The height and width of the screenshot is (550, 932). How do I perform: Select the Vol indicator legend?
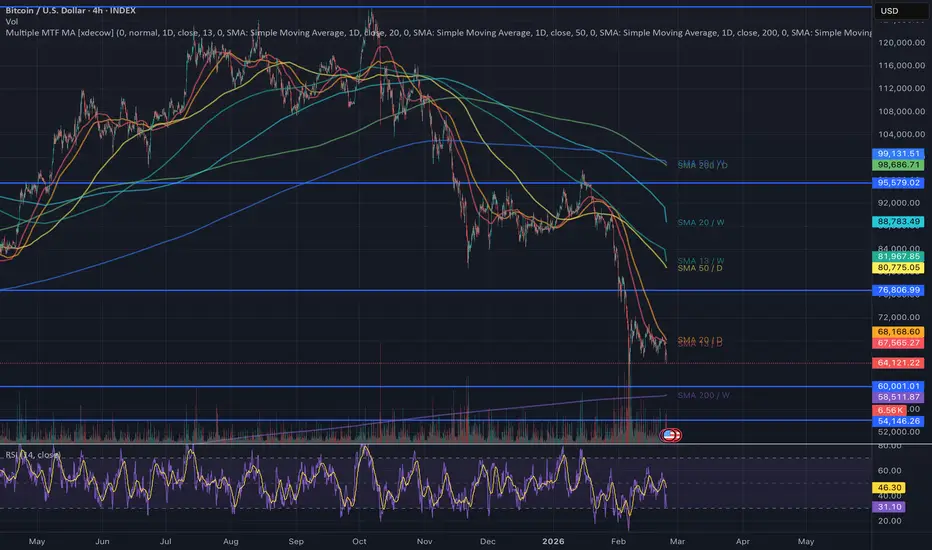[12, 21]
